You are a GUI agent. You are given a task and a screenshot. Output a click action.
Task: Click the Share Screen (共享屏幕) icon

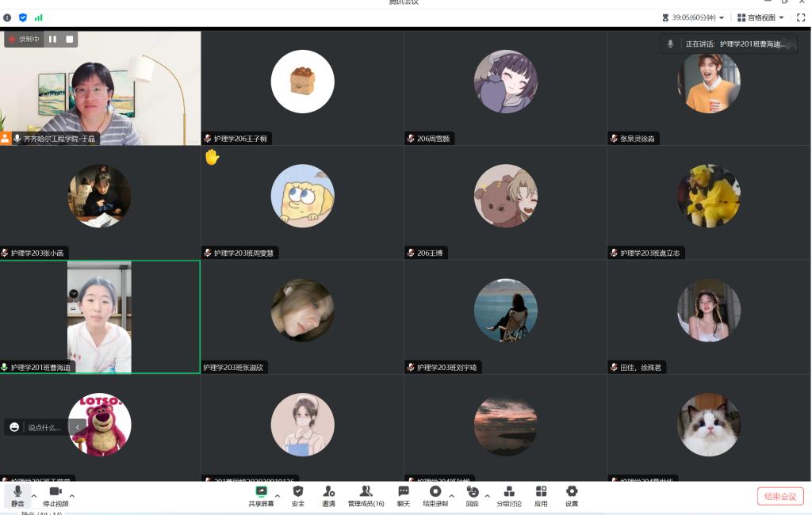click(x=260, y=492)
